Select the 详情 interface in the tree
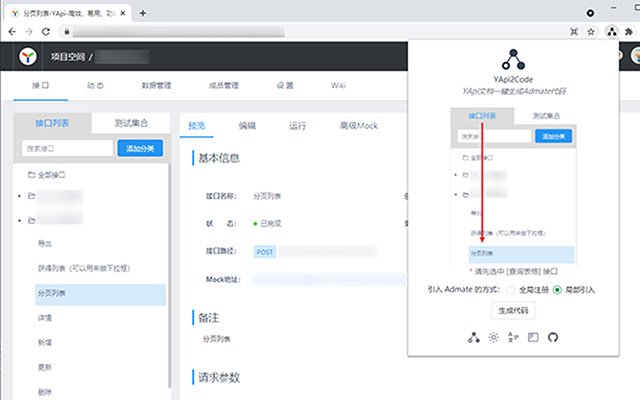Viewport: 640px width, 400px height. point(44,318)
